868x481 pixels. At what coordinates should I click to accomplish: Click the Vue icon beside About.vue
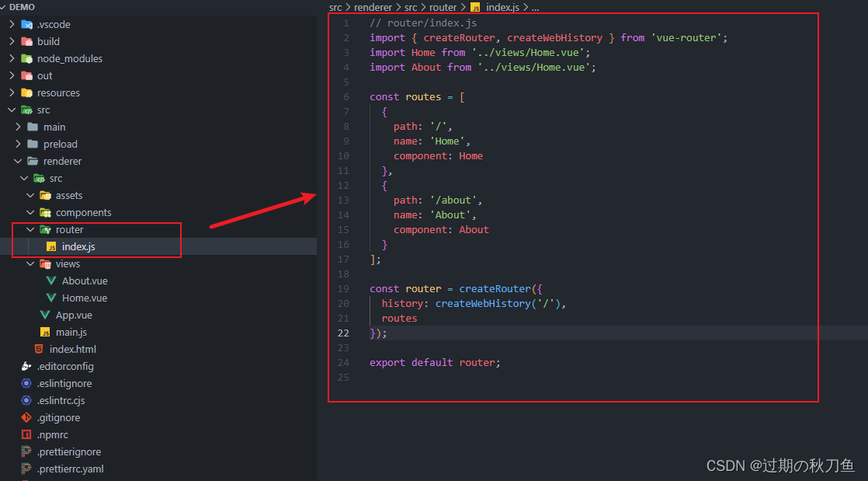coord(51,281)
